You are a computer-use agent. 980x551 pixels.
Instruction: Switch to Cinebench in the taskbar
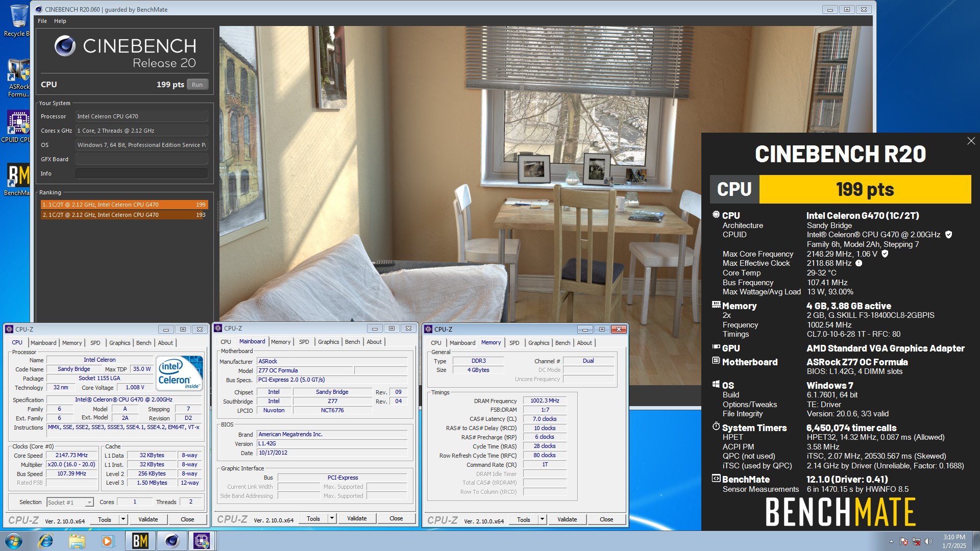[x=171, y=541]
